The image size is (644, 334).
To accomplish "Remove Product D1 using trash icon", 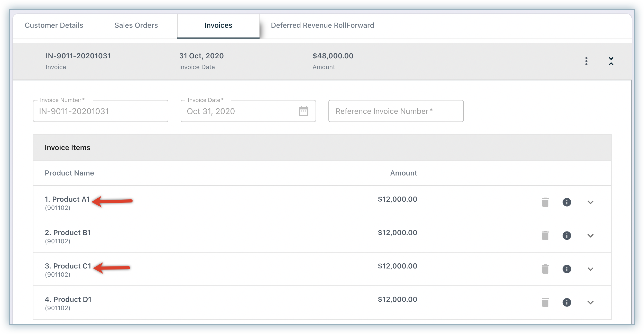I will pos(545,302).
